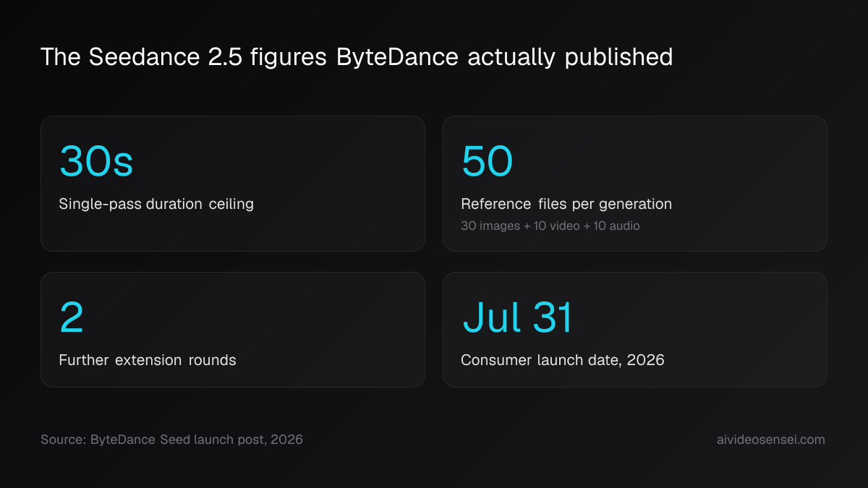Click the "50" figure

click(x=488, y=161)
